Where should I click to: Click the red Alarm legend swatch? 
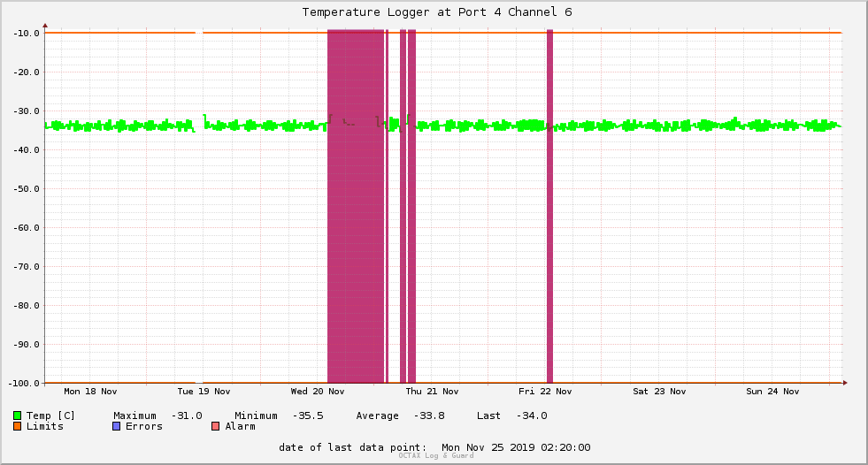(215, 426)
